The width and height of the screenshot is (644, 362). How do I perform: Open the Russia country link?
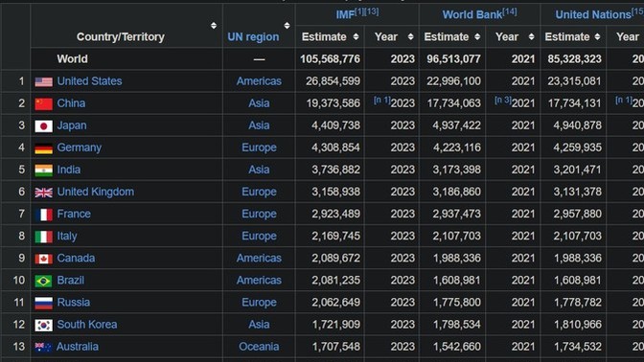point(74,303)
